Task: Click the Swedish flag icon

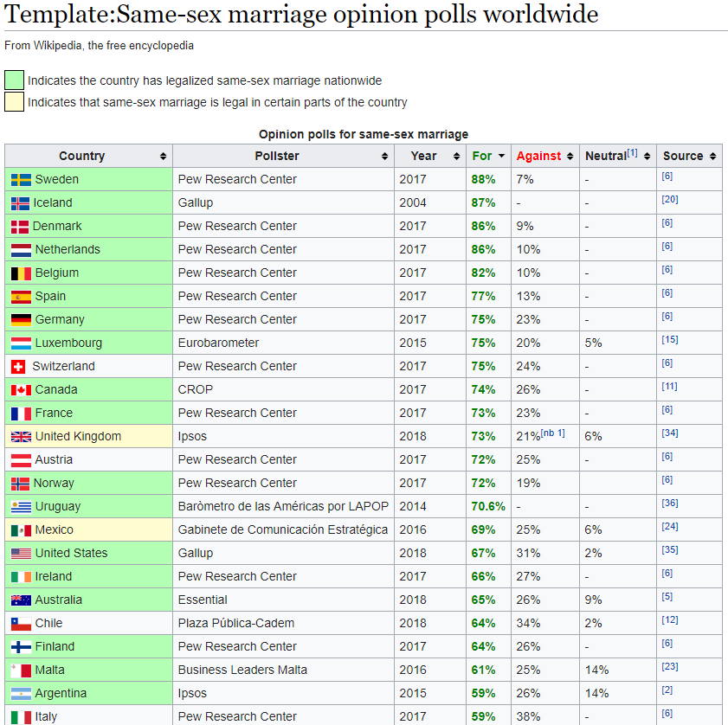Action: (20, 178)
